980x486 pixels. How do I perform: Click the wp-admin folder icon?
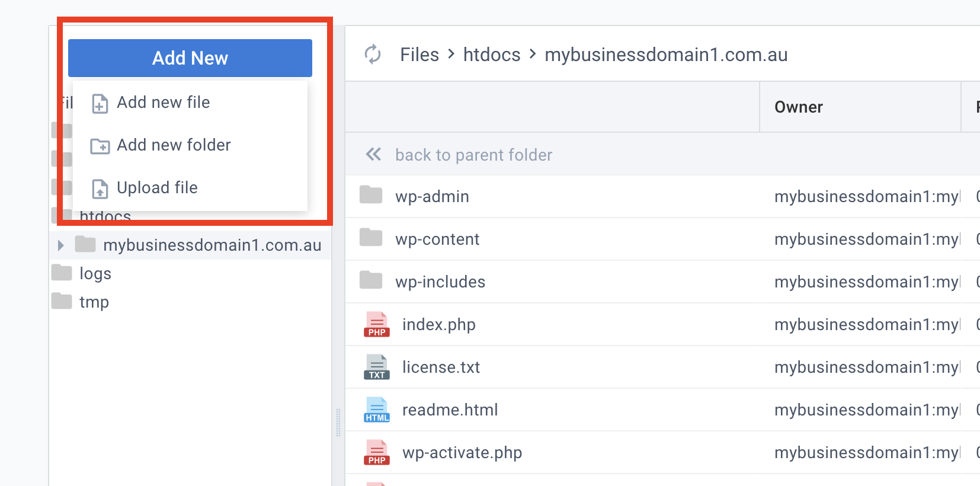(371, 195)
